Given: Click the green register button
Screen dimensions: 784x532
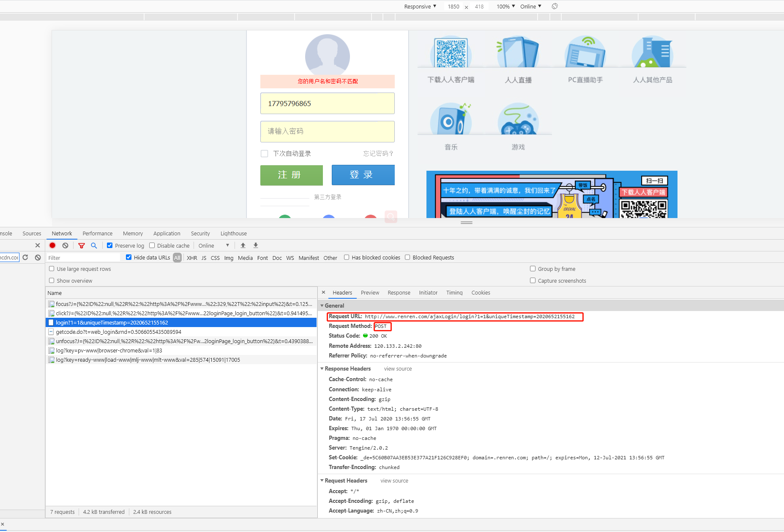Looking at the screenshot, I should coord(292,175).
